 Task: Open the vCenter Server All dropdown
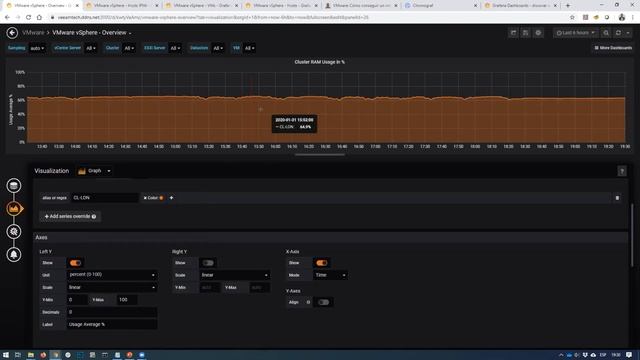point(91,48)
